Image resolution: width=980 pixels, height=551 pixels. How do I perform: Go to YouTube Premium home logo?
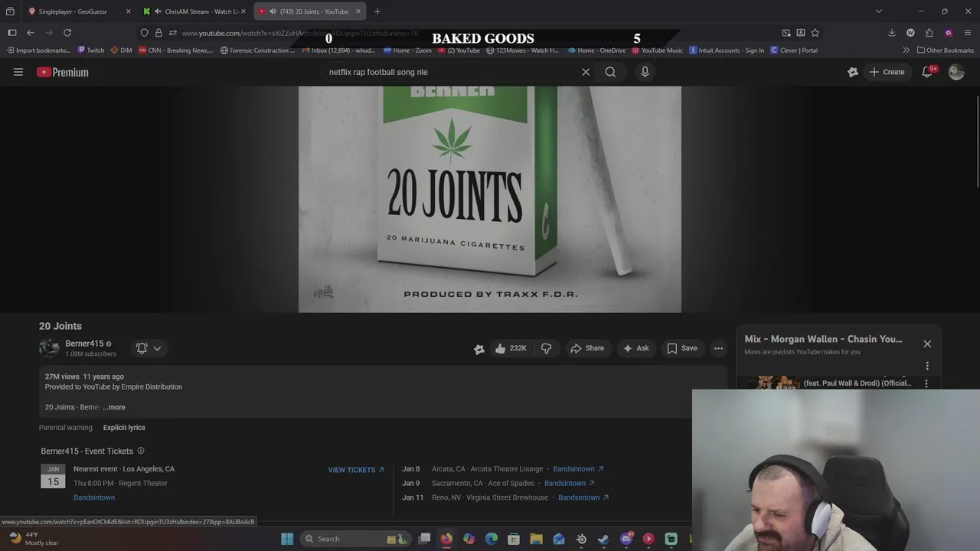click(x=63, y=72)
